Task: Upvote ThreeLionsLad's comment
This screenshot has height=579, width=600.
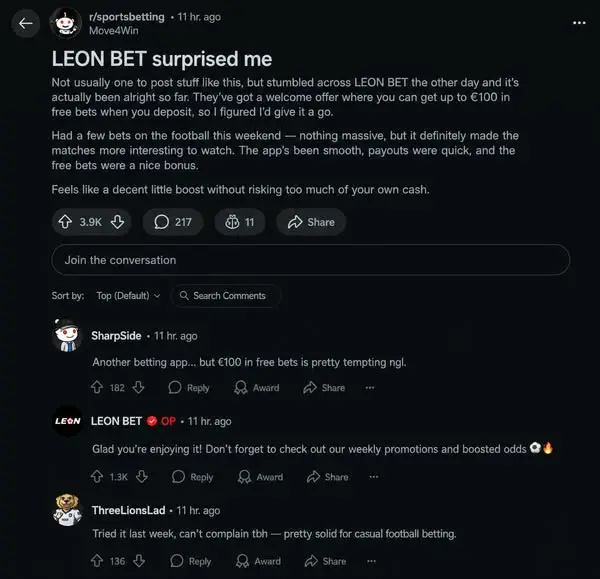Action: tap(97, 561)
